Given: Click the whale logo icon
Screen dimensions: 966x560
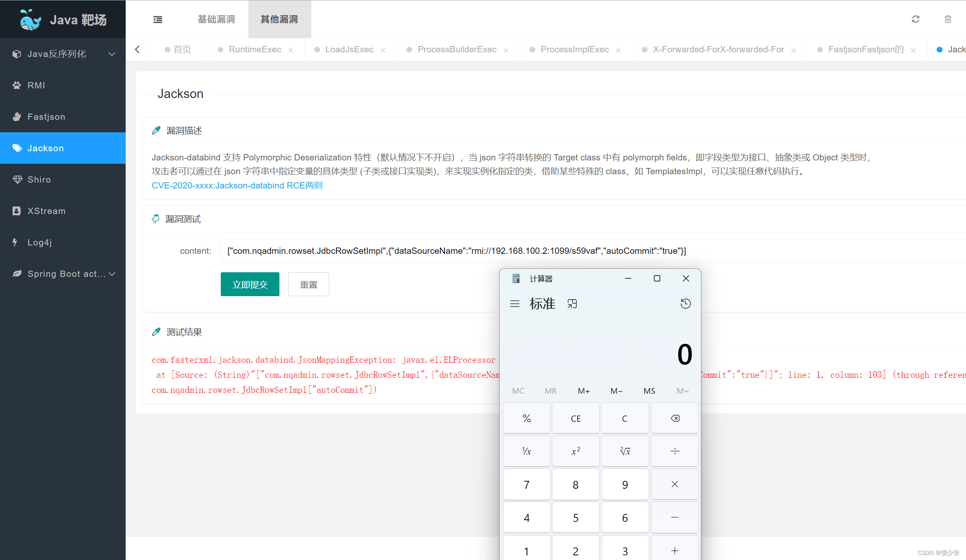Looking at the screenshot, I should coord(31,20).
